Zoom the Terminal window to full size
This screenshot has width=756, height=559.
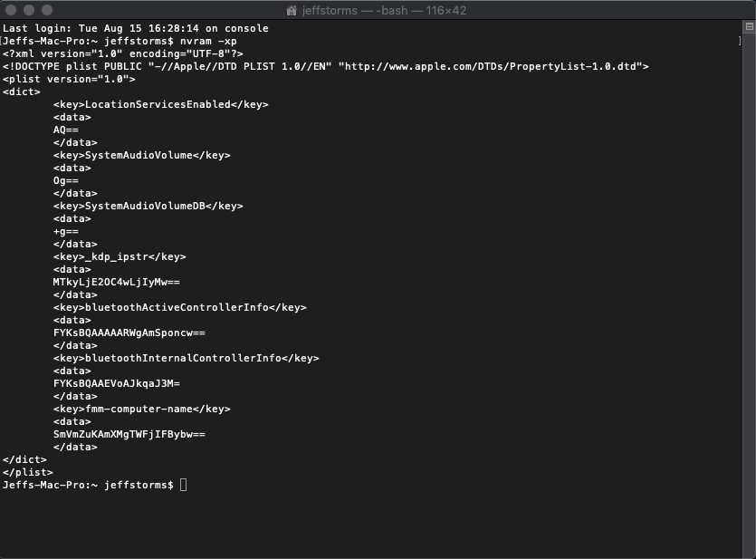click(x=48, y=10)
